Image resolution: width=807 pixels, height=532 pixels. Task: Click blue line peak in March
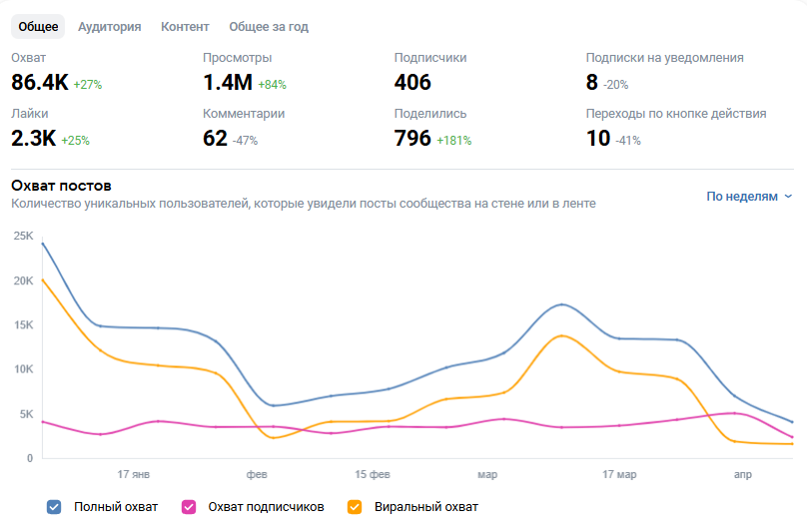coord(562,304)
